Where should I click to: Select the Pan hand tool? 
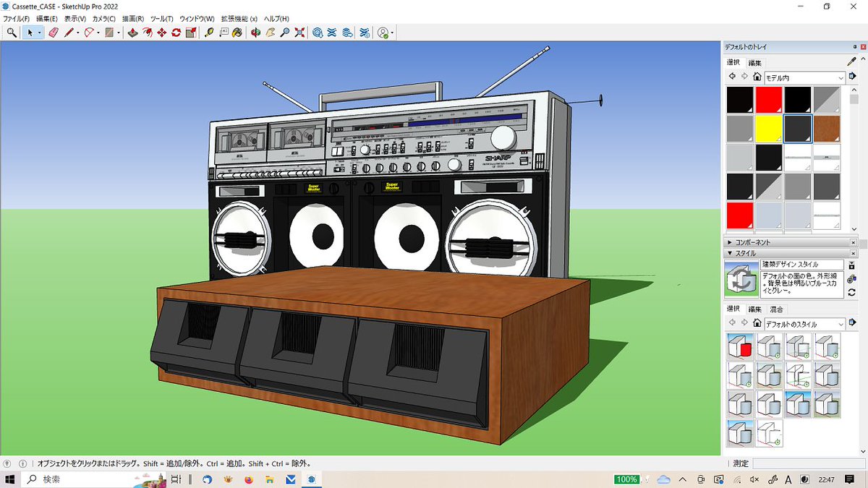[271, 33]
